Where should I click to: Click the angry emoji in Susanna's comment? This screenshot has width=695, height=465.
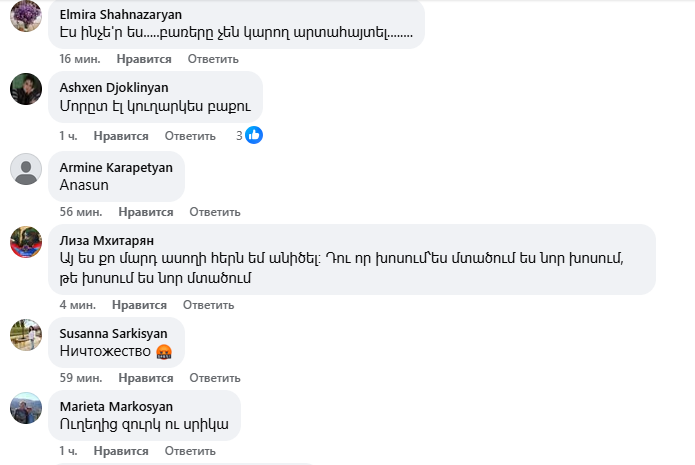tap(164, 352)
